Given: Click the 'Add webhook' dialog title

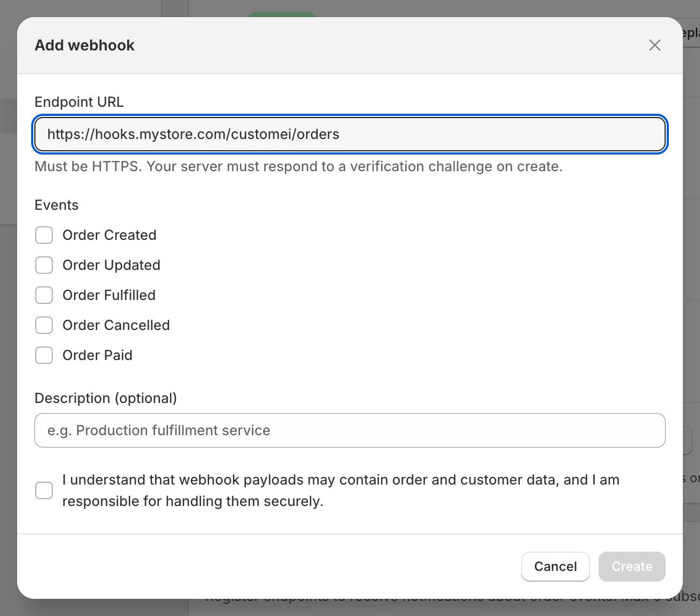Looking at the screenshot, I should tap(85, 45).
